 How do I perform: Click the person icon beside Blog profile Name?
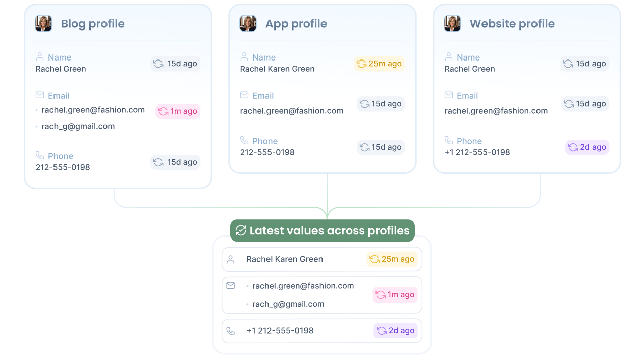point(40,57)
